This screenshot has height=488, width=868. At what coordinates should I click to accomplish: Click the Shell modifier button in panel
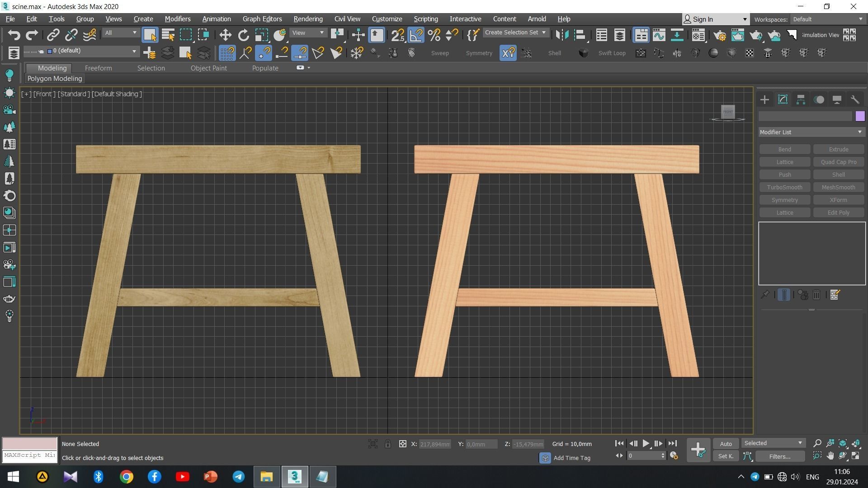(838, 175)
